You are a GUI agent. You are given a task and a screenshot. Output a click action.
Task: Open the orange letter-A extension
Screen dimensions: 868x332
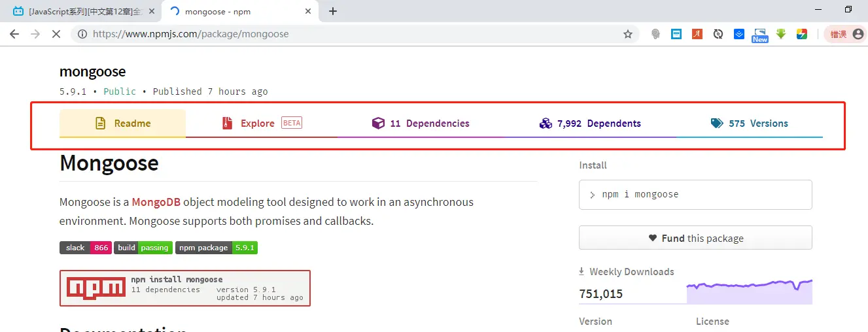click(697, 34)
